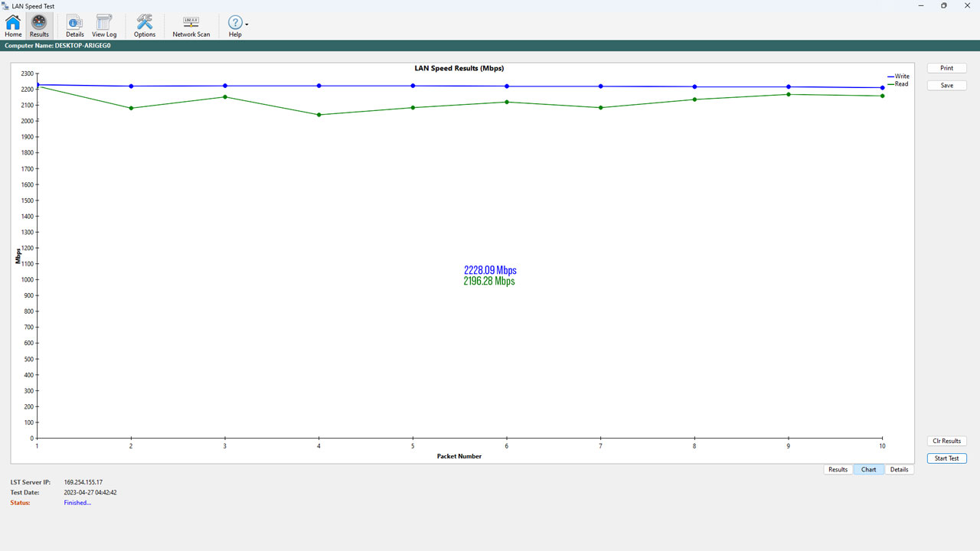
Task: Click the Read data point at packet 4
Action: [319, 115]
